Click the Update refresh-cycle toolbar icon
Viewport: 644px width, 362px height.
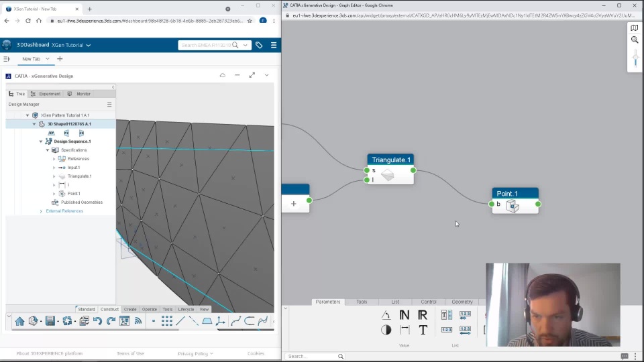tap(67, 321)
